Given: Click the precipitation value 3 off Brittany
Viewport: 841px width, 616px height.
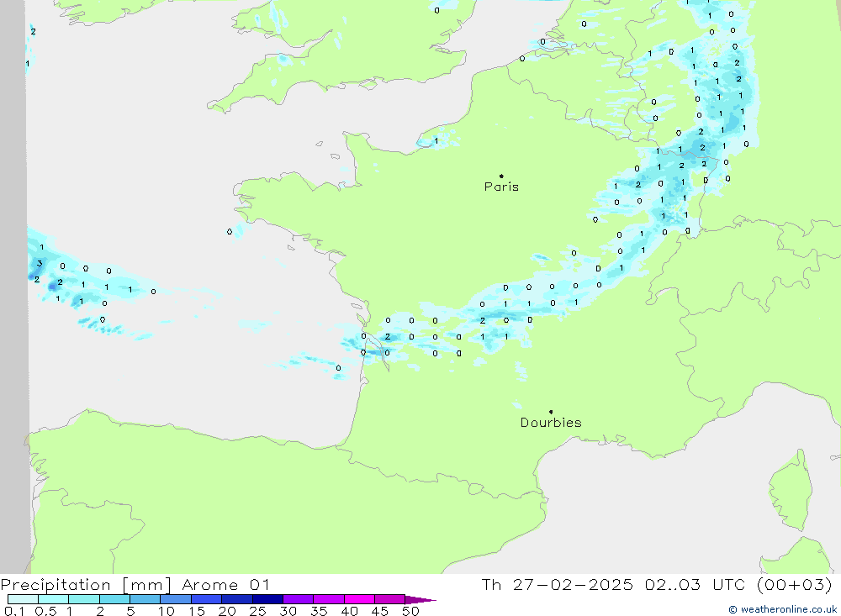Looking at the screenshot, I should [x=40, y=263].
